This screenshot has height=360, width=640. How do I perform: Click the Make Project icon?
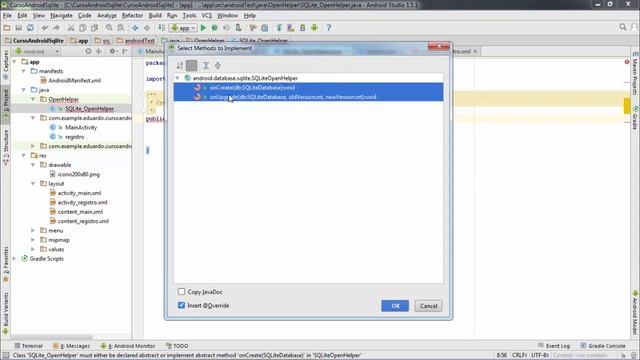tap(162, 28)
